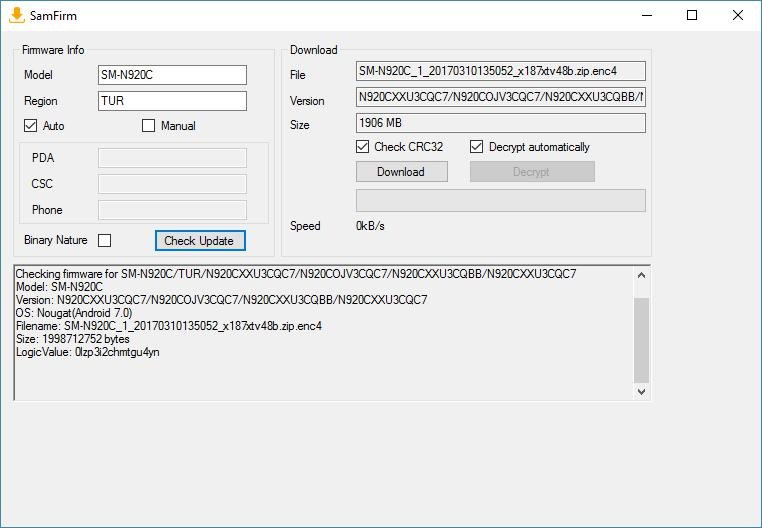Toggle Decrypt automatically checkbox
Screen dimensions: 762x528
(x=476, y=146)
